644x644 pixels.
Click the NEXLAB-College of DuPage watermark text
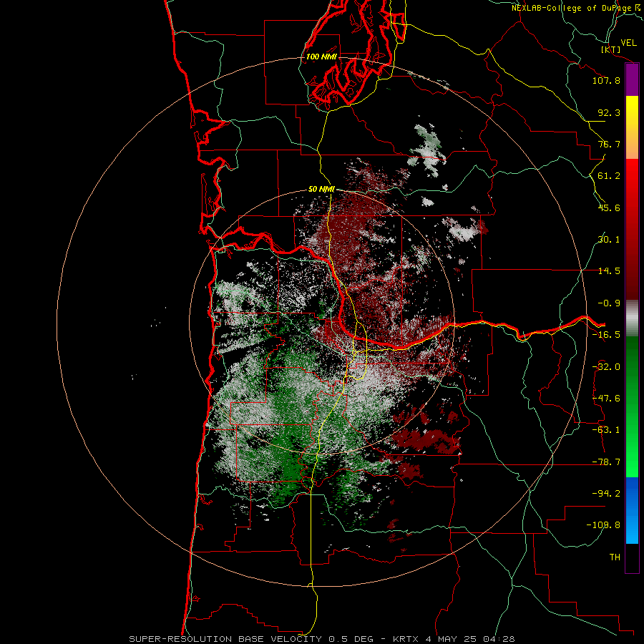pyautogui.click(x=577, y=8)
